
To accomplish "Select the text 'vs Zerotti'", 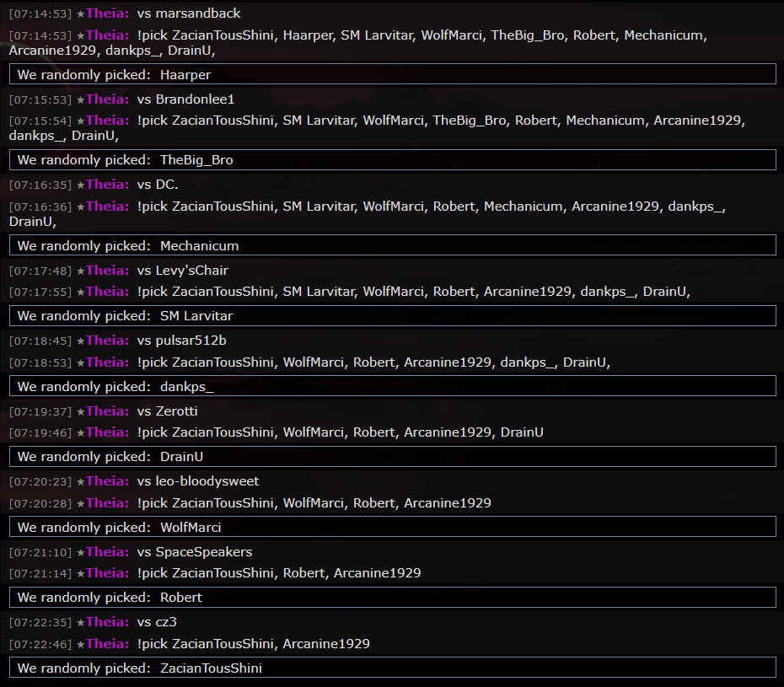I will [x=168, y=411].
